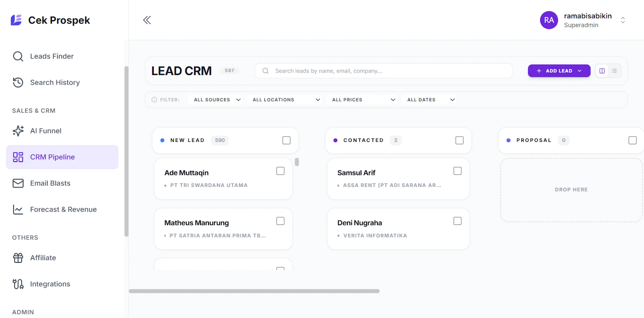This screenshot has height=318, width=644.
Task: Switch to list view icon
Action: pyautogui.click(x=614, y=71)
